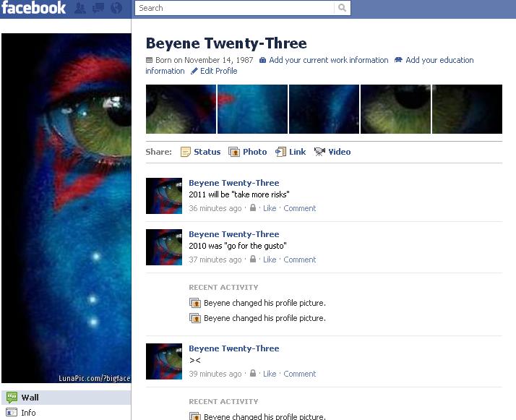Switch to the Wall sidebar tab
Viewport: 516px width, 420px height.
(66, 398)
